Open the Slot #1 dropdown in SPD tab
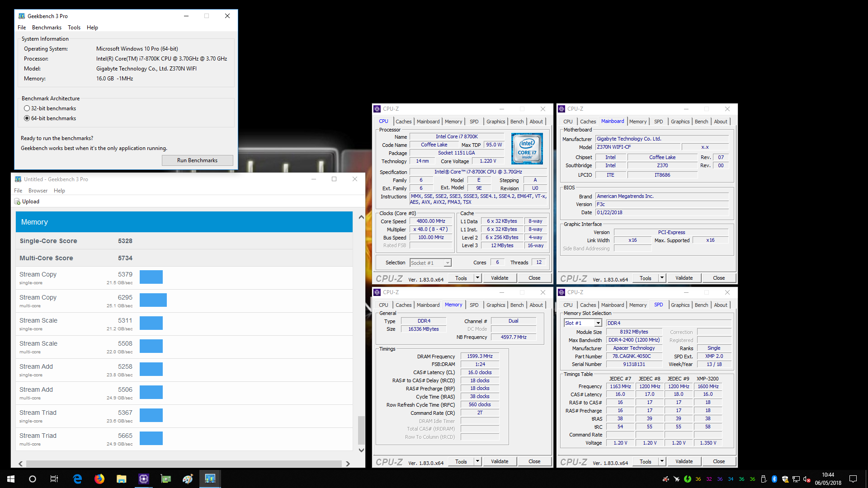 [583, 323]
